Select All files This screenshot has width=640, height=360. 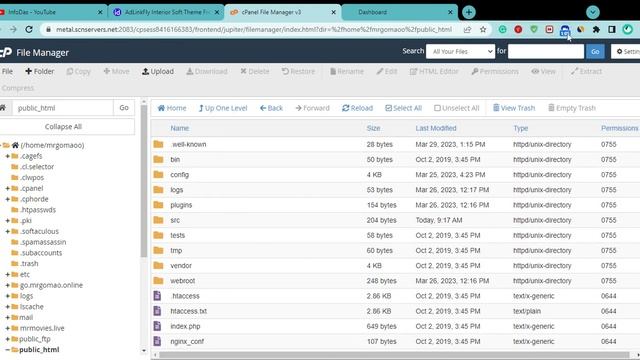(403, 108)
